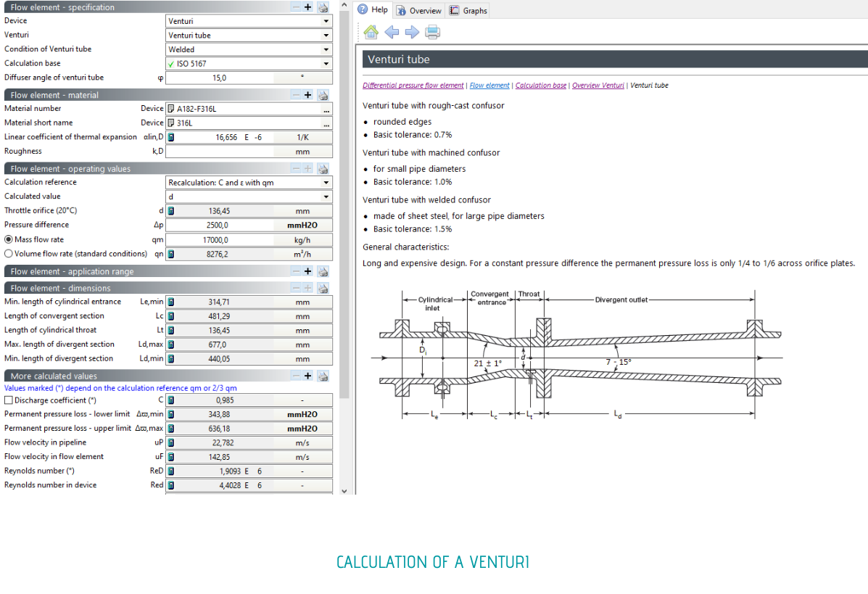
Task: Open the Calculation reference dropdown
Action: point(326,183)
